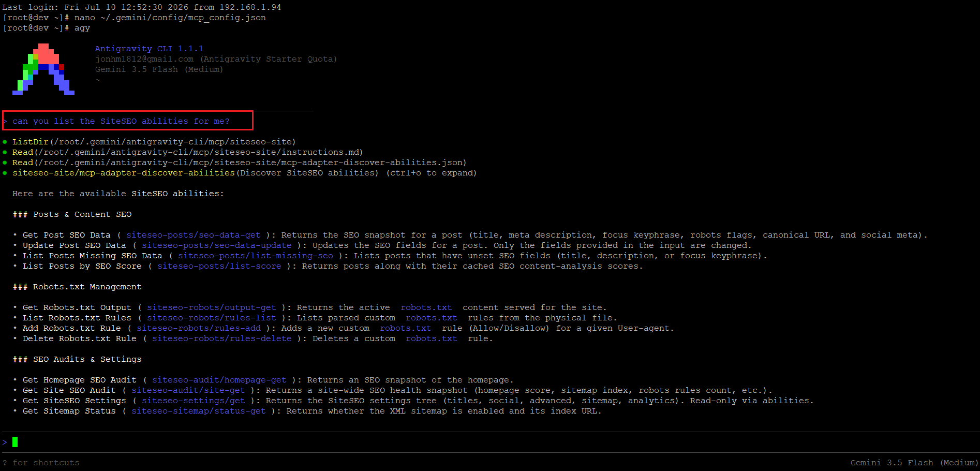Image resolution: width=980 pixels, height=471 pixels.
Task: Click the "? for shortcuts" hint
Action: point(41,463)
